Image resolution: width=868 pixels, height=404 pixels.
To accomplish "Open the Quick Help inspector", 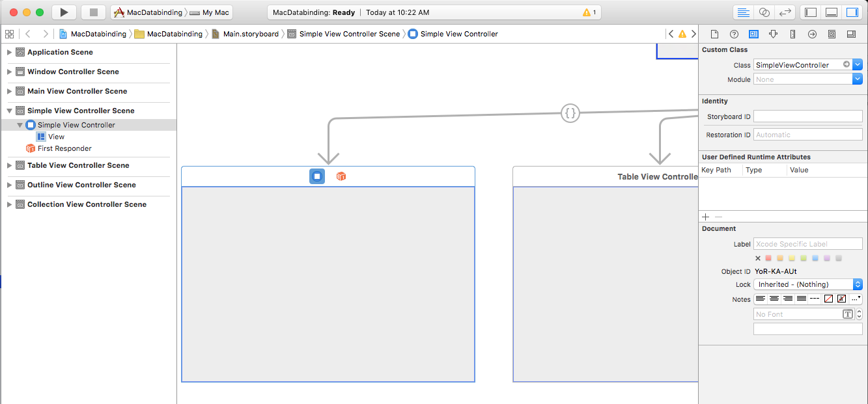I will click(734, 34).
